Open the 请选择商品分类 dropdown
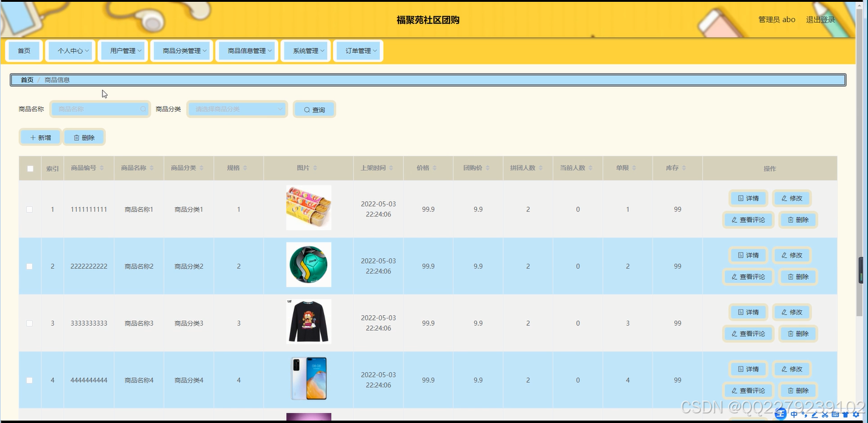The image size is (868, 423). click(x=236, y=109)
